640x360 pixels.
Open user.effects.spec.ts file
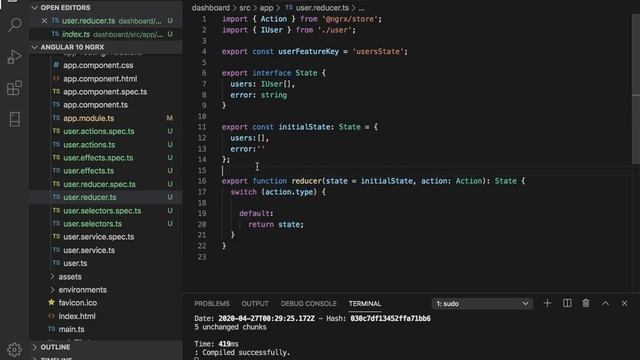click(98, 158)
